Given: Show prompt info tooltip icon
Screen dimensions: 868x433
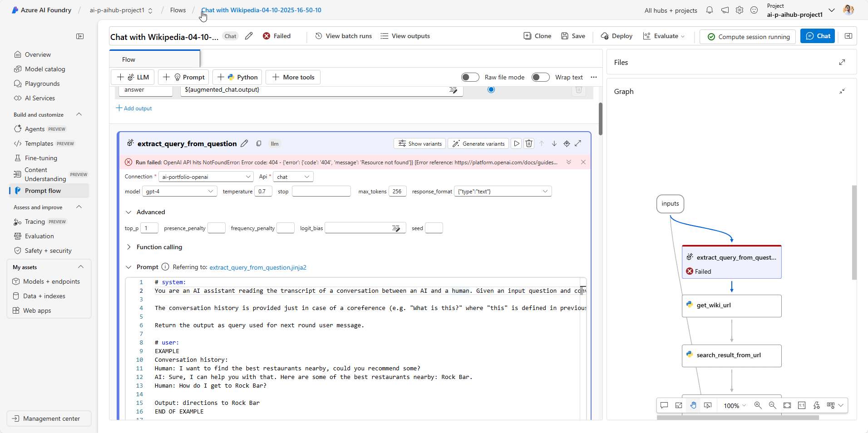Looking at the screenshot, I should click(165, 267).
